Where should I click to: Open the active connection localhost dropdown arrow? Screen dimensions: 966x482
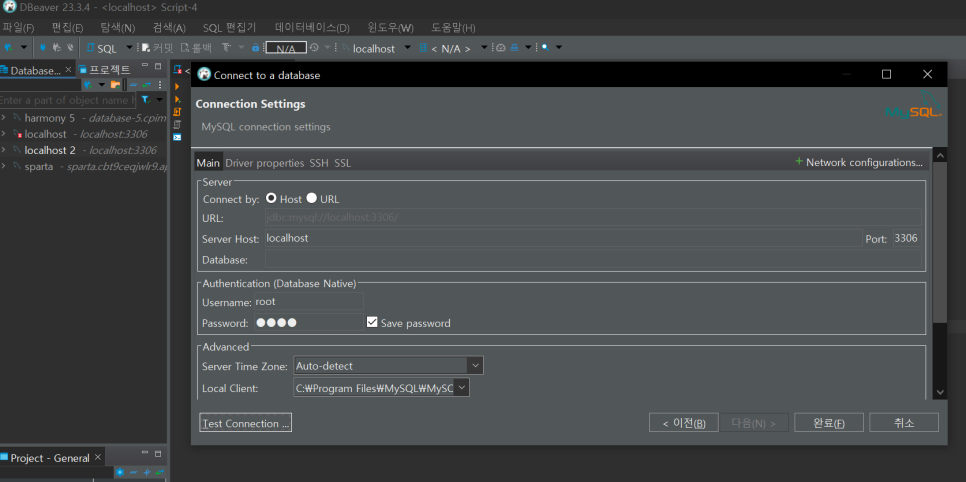click(407, 48)
